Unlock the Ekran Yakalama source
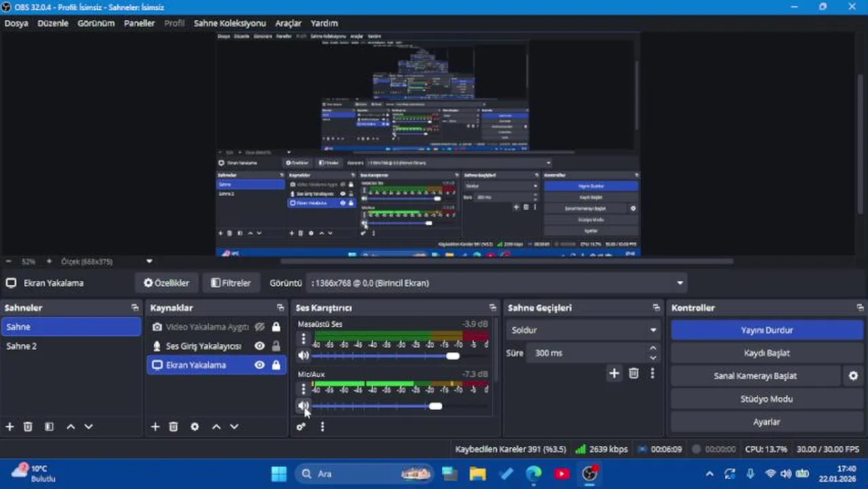868x489 pixels. click(276, 365)
